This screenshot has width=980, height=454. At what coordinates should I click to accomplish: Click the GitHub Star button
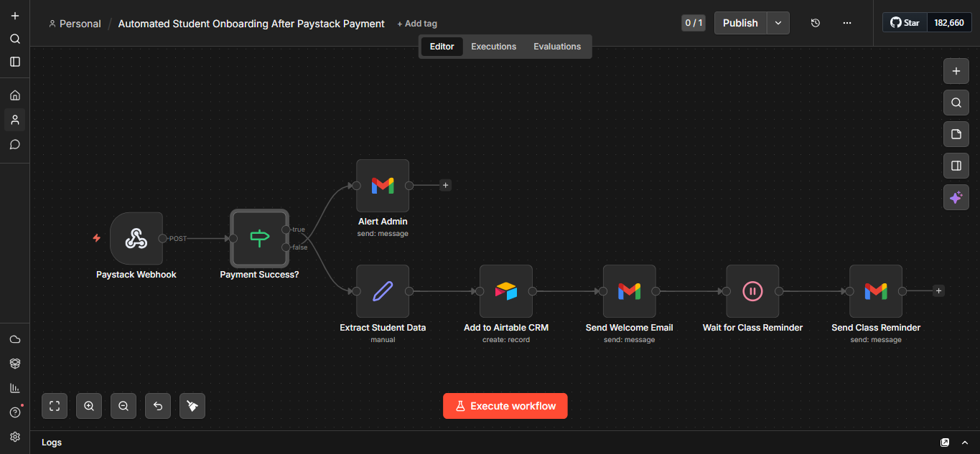[905, 23]
